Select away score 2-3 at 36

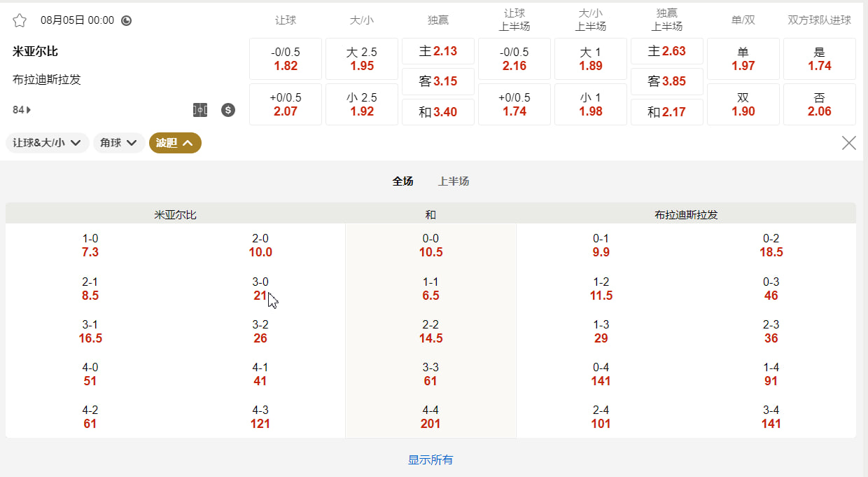tap(771, 331)
